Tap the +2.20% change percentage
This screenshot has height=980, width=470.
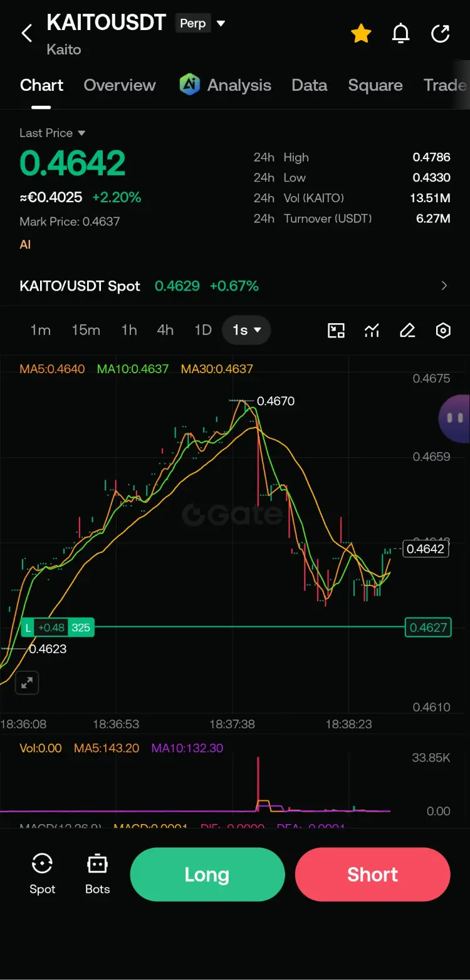(117, 197)
